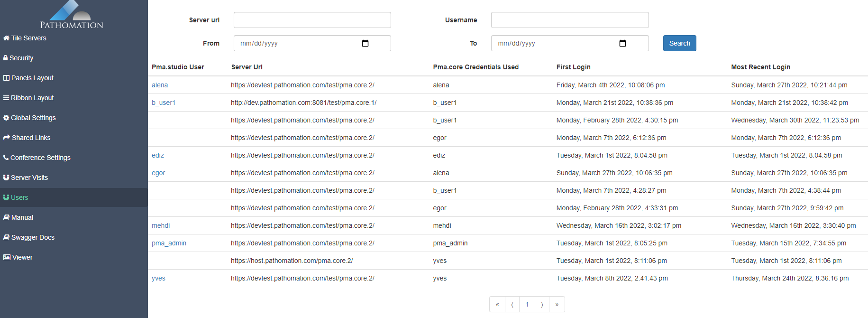Viewport: 868px width, 318px height.
Task: Open Server Visits in the sidebar
Action: tap(29, 178)
